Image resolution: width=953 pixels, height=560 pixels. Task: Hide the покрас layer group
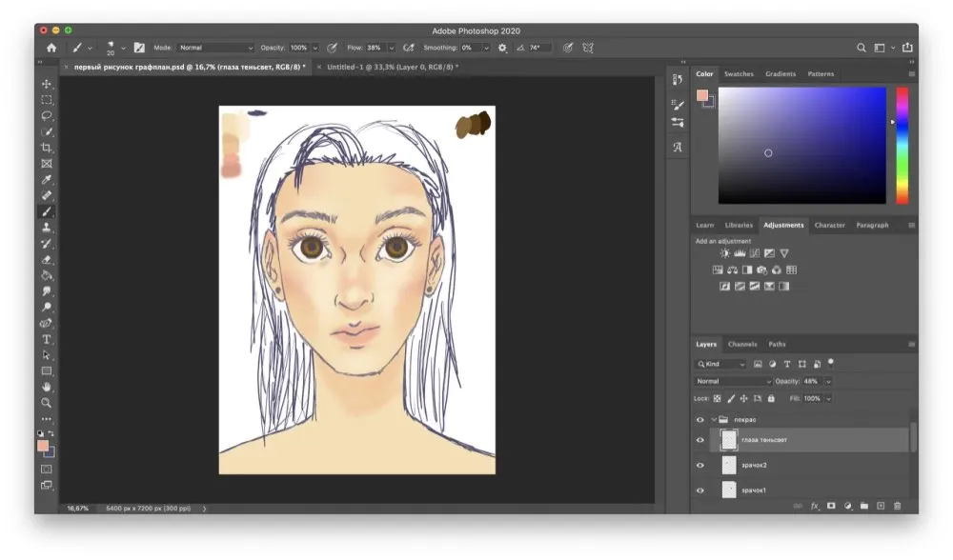click(x=700, y=419)
